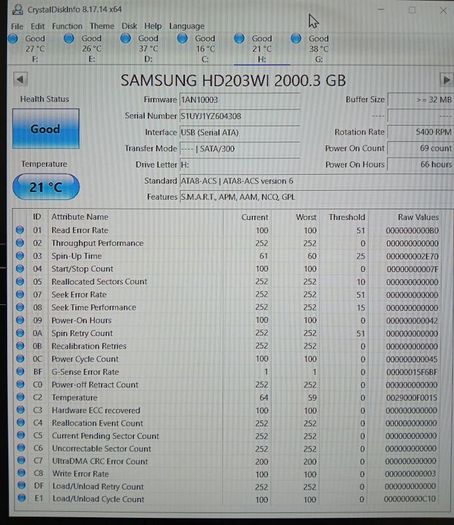This screenshot has height=525, width=454.
Task: Open the Disk menu
Action: pos(129,26)
